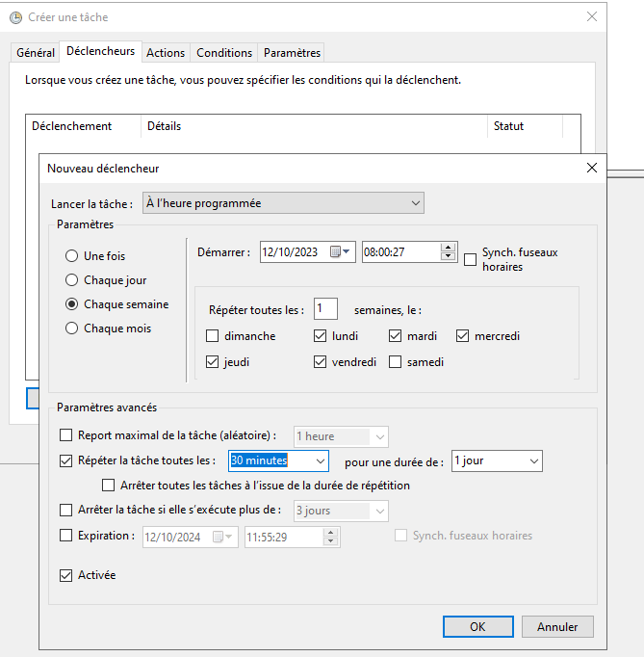Click the clock icon in Créer une tâche title bar
This screenshot has width=644, height=657.
coord(16,17)
